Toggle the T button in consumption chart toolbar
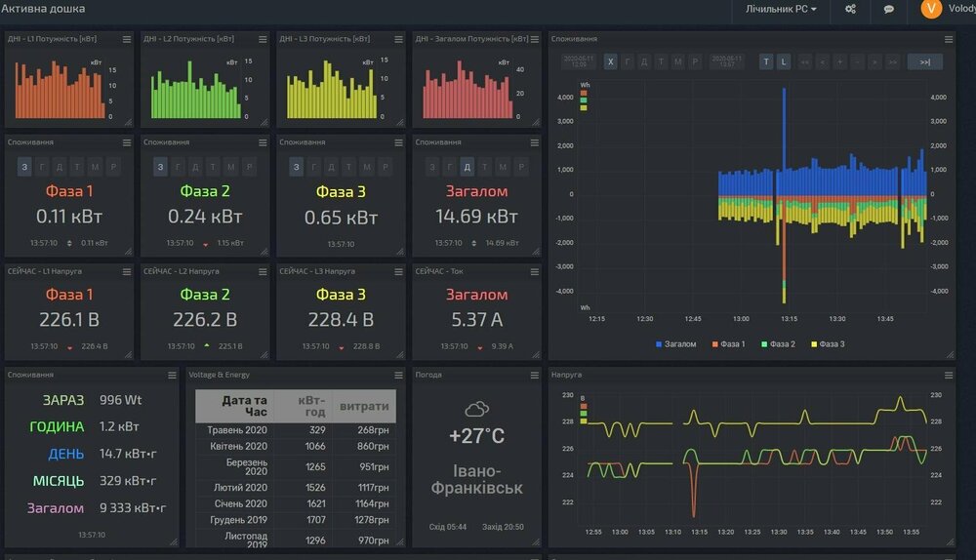This screenshot has width=976, height=560. (766, 61)
